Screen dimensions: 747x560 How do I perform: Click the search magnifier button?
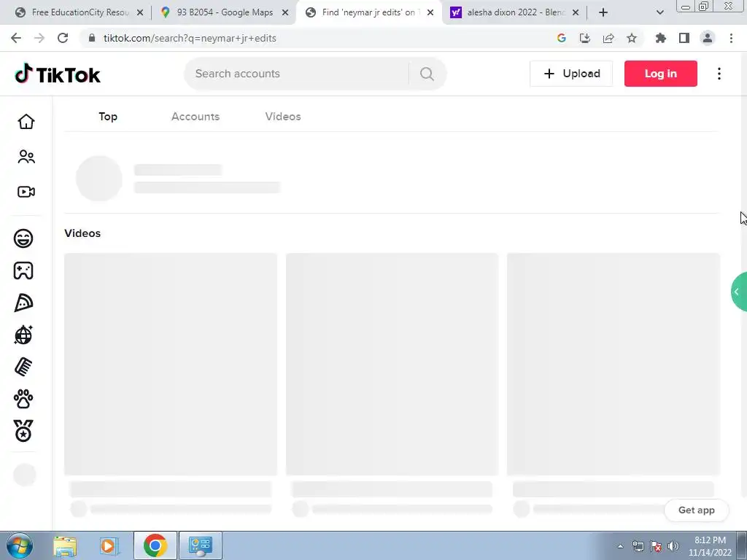pyautogui.click(x=427, y=74)
